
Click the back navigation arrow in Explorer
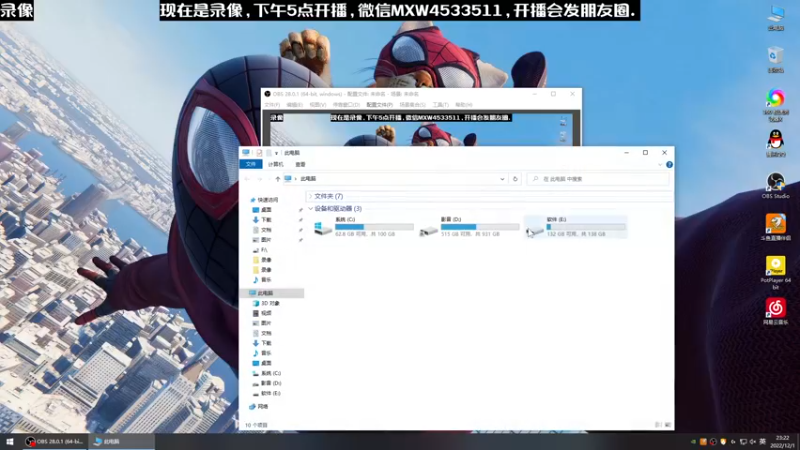click(x=247, y=179)
